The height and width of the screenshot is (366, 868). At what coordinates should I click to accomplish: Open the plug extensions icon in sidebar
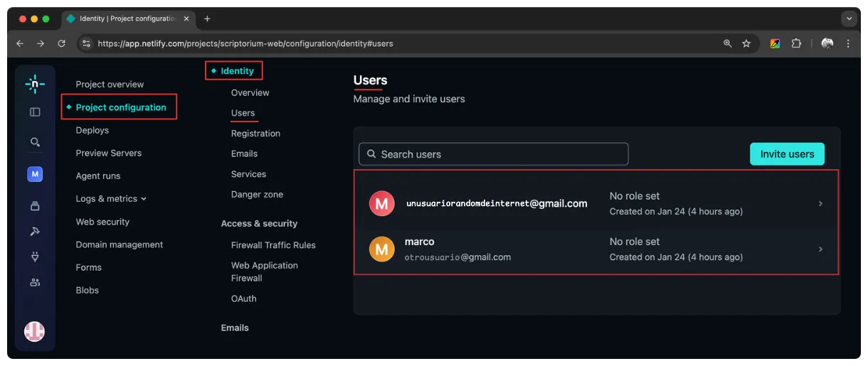35,257
